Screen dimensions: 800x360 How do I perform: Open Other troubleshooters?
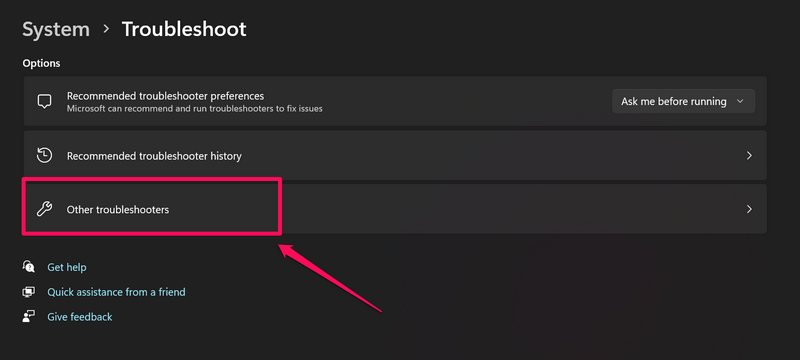click(x=395, y=209)
